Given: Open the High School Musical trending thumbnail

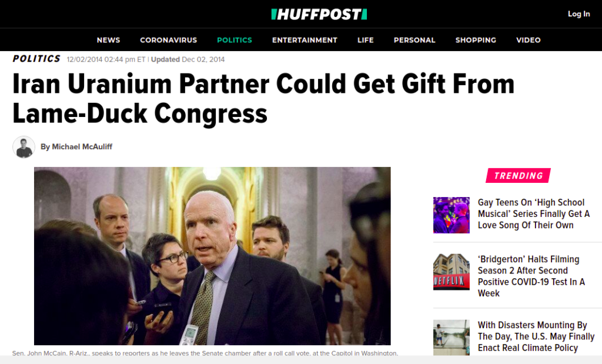Looking at the screenshot, I should [x=451, y=215].
